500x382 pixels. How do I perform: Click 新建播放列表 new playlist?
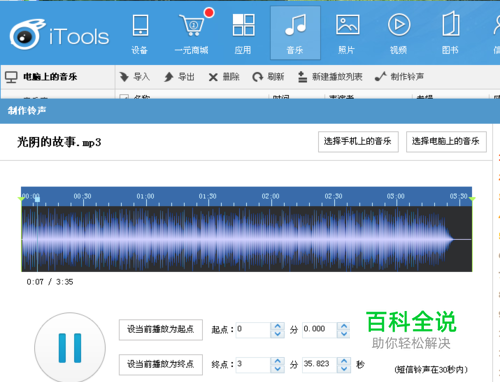330,77
